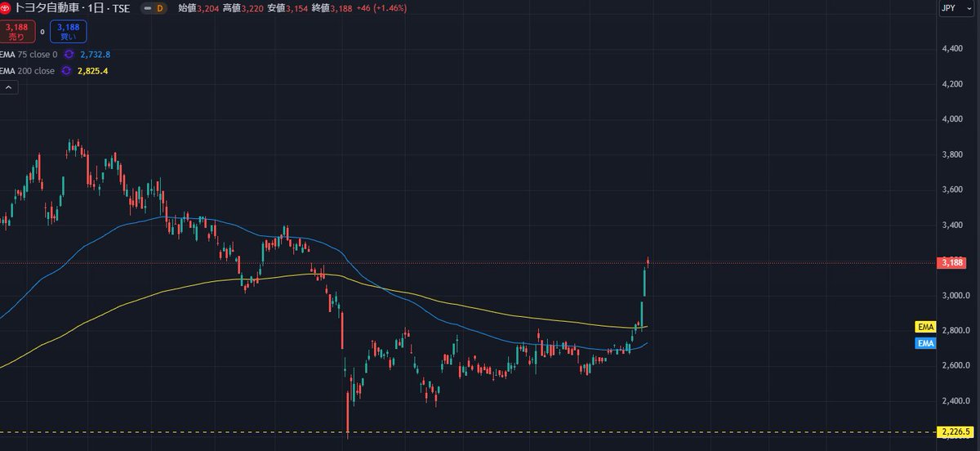Viewport: 980px width, 451px height.
Task: Select the EMA 75 close 0 indicator legend
Action: coord(29,54)
